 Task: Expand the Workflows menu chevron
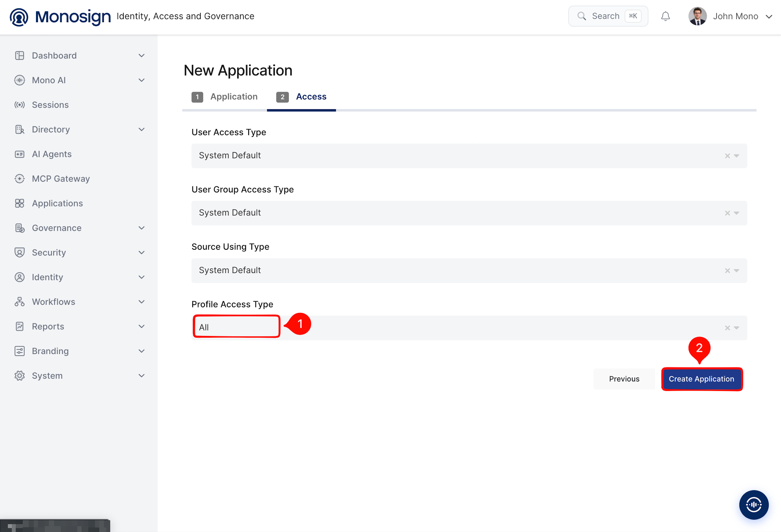coord(141,302)
